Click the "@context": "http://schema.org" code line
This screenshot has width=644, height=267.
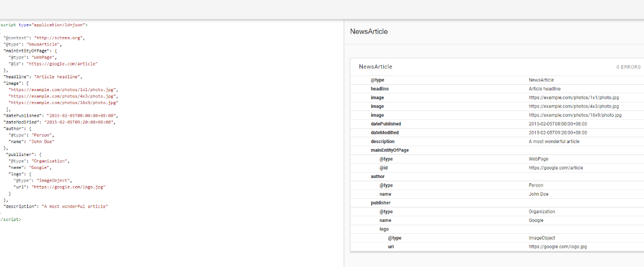[x=45, y=38]
